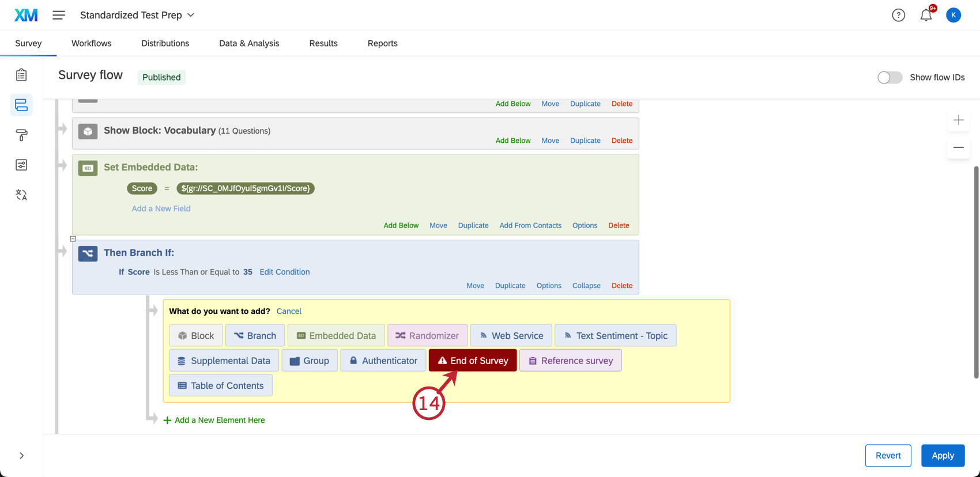Screen dimensions: 980x477
Task: Open the help question mark icon
Action: click(898, 15)
